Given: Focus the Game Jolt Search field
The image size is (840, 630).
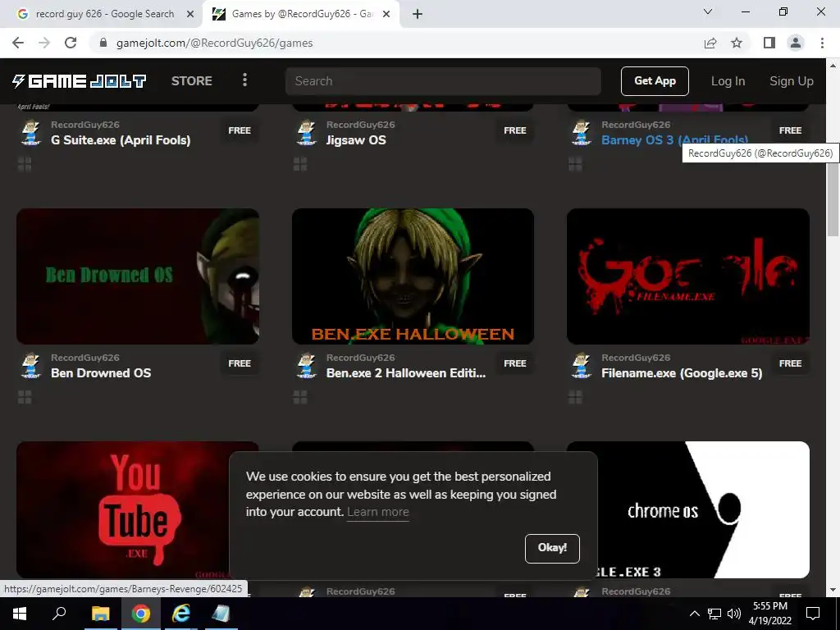Looking at the screenshot, I should tap(443, 81).
